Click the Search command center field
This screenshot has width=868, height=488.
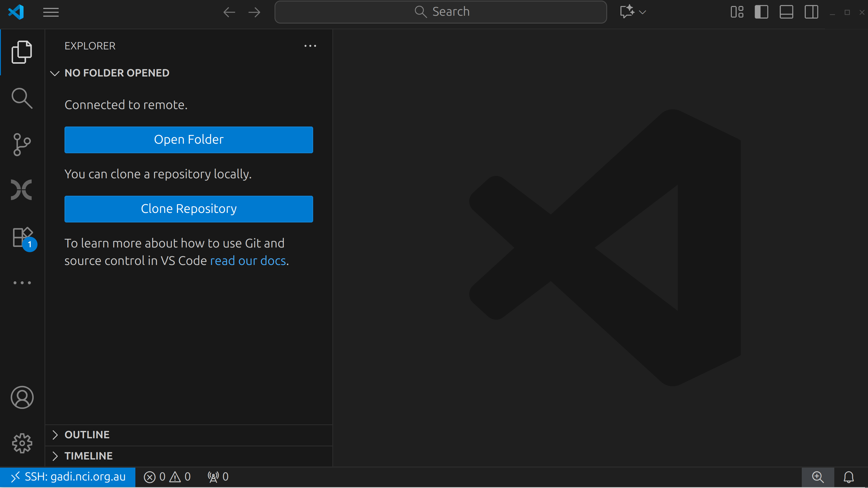[440, 12]
